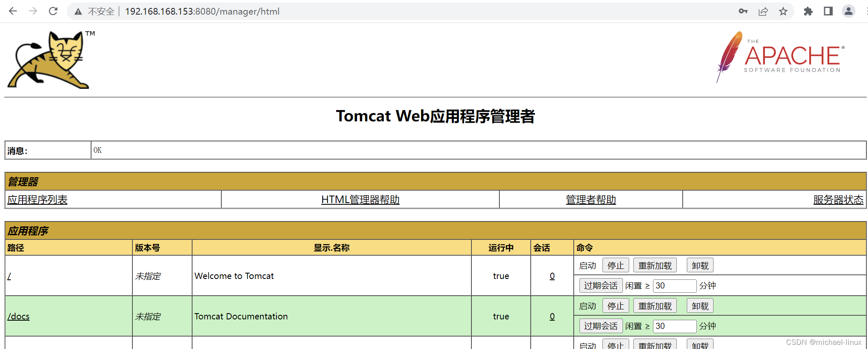Go forward to the next page
This screenshot has width=868, height=349.
tap(33, 11)
